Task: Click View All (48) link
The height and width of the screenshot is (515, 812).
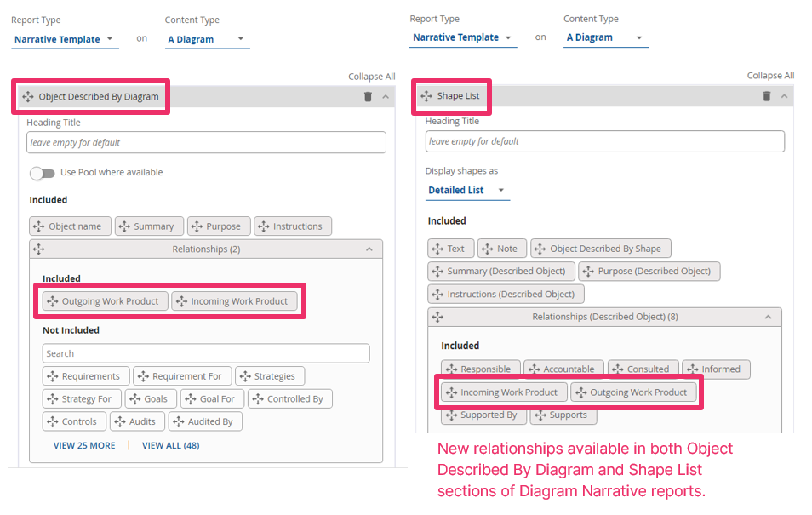Action: [170, 445]
